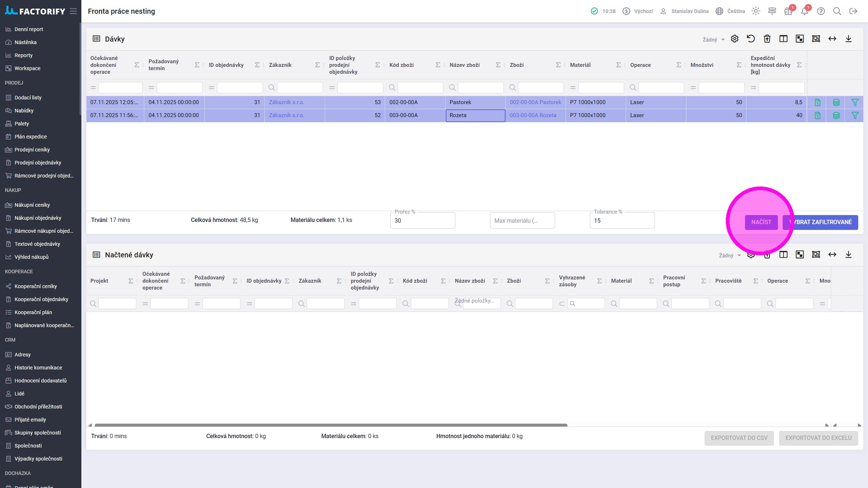Open Kooperační plán in the sidebar
The height and width of the screenshot is (488, 868).
(33, 312)
